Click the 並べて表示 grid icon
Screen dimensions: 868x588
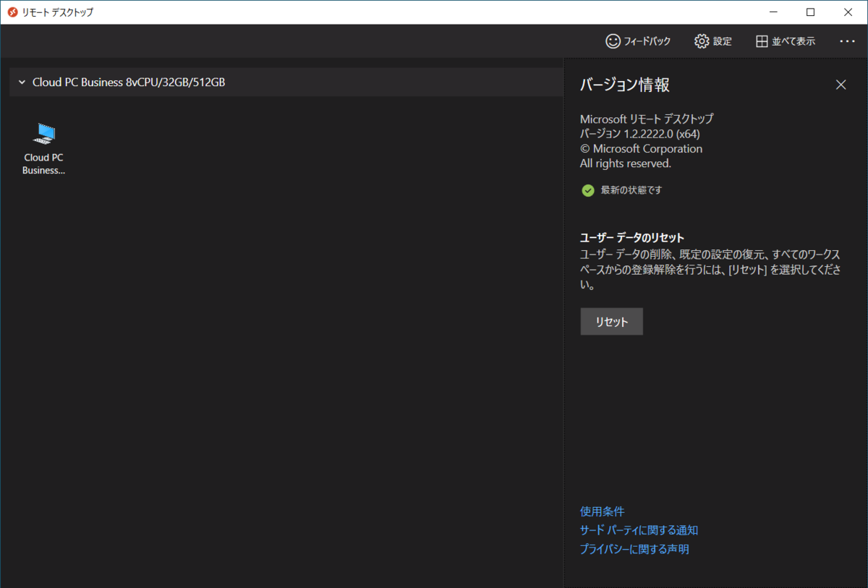click(x=762, y=41)
